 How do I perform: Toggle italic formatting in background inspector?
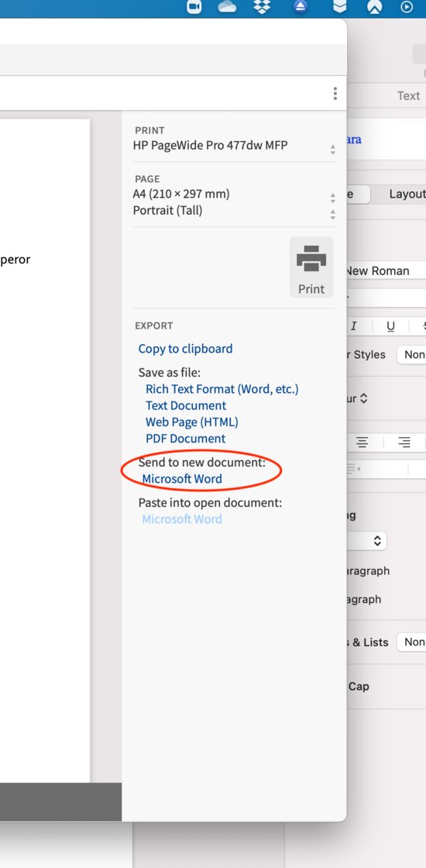[353, 326]
